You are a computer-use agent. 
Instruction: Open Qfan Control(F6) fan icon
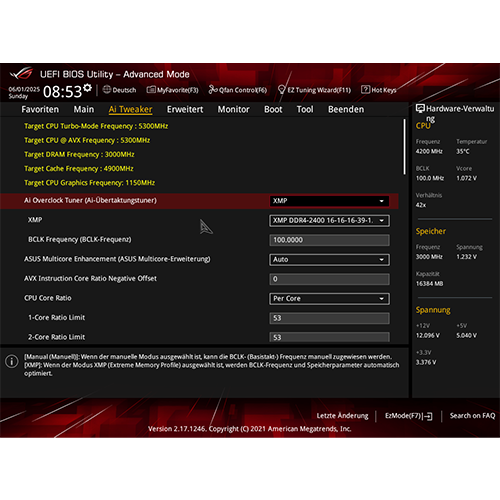(213, 89)
